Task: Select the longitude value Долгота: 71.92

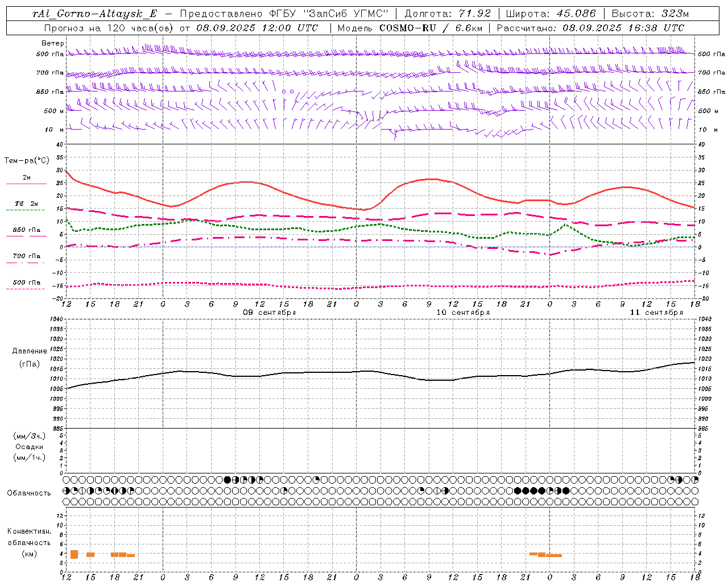Action: pos(448,14)
